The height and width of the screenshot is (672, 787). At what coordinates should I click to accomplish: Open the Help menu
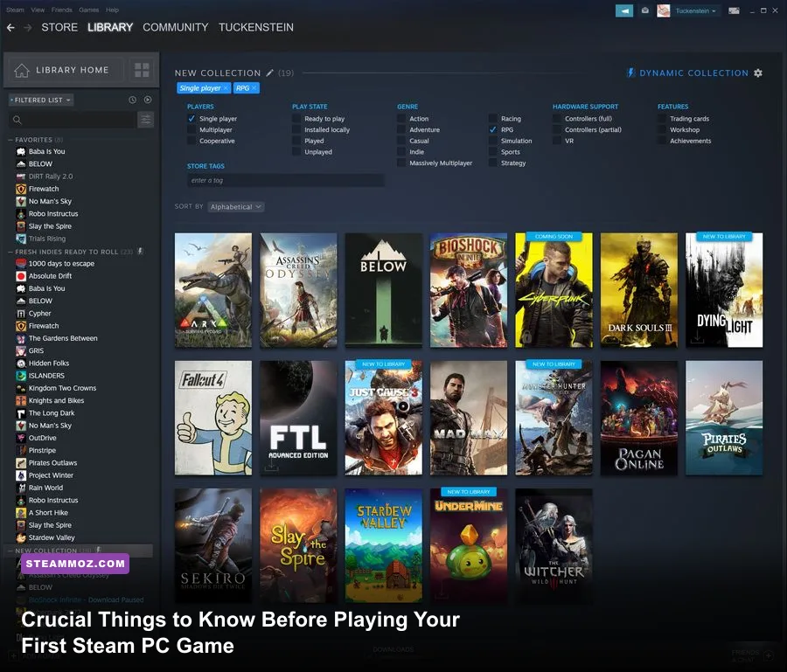click(x=113, y=10)
